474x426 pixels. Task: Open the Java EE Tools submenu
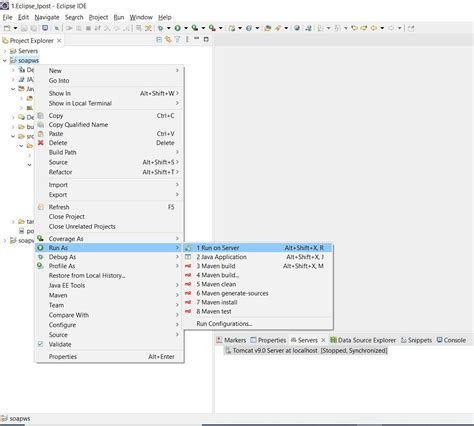click(109, 285)
